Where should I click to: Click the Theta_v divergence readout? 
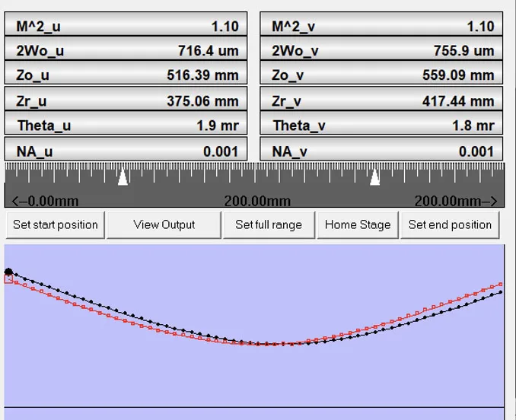click(382, 126)
